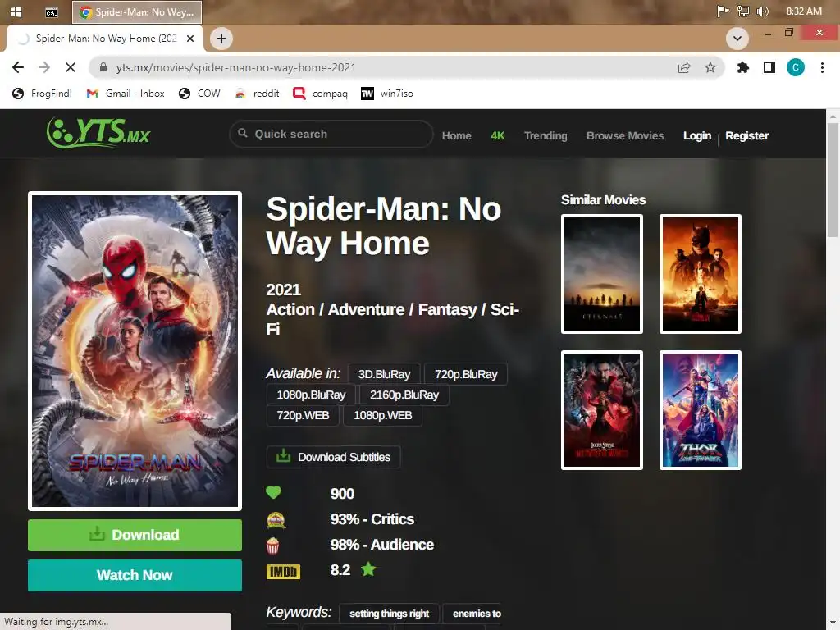The height and width of the screenshot is (630, 840).
Task: Open the FrogFind! bookmark
Action: point(43,94)
